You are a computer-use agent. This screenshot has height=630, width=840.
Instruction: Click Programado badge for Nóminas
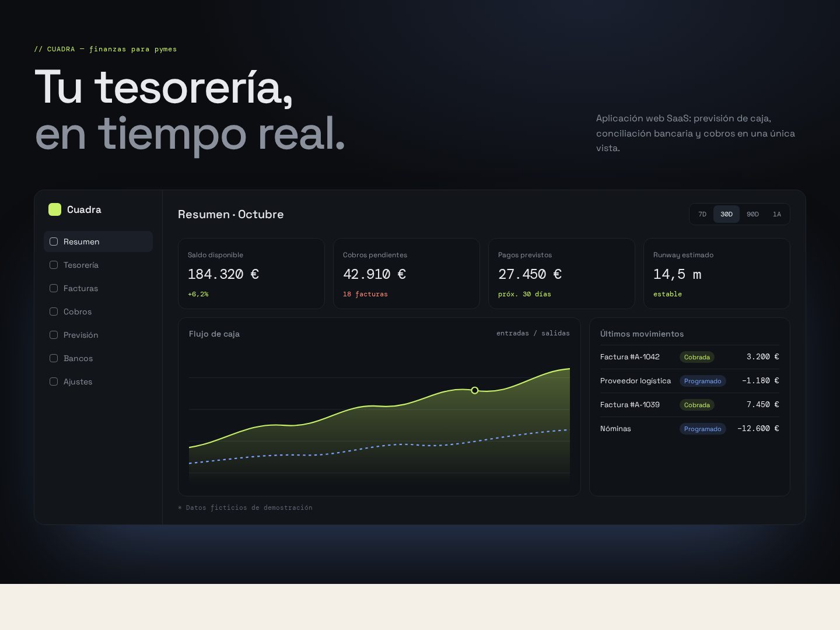pos(703,429)
